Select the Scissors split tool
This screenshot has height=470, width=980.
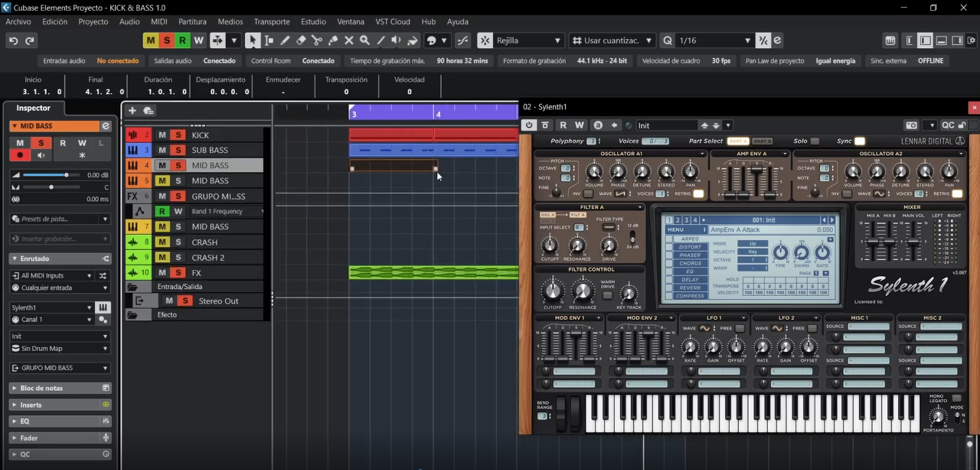[317, 40]
